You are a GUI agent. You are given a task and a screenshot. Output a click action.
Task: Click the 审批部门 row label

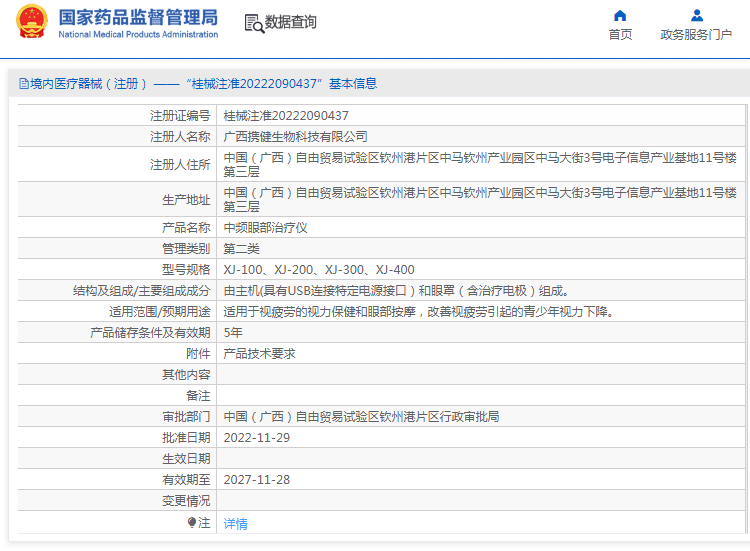(x=186, y=417)
